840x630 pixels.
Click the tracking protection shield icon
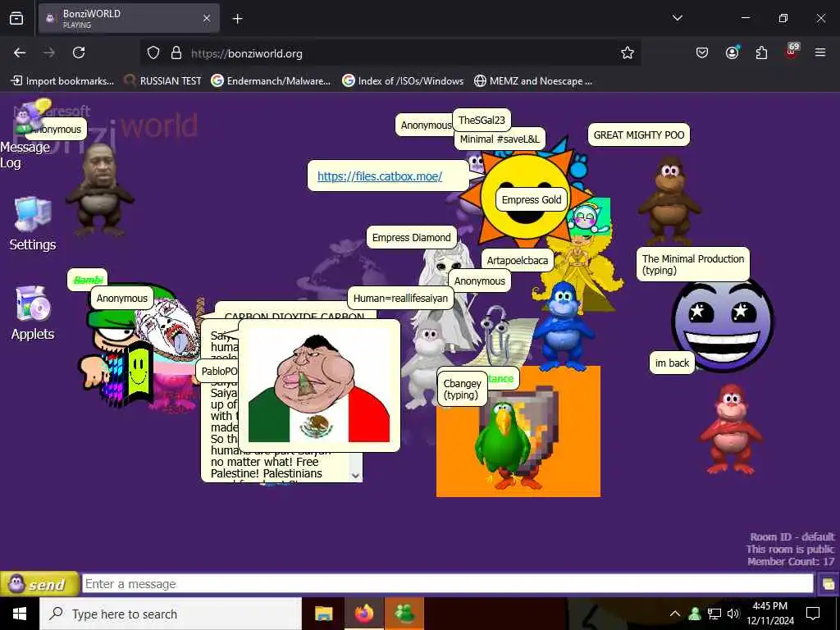(153, 53)
